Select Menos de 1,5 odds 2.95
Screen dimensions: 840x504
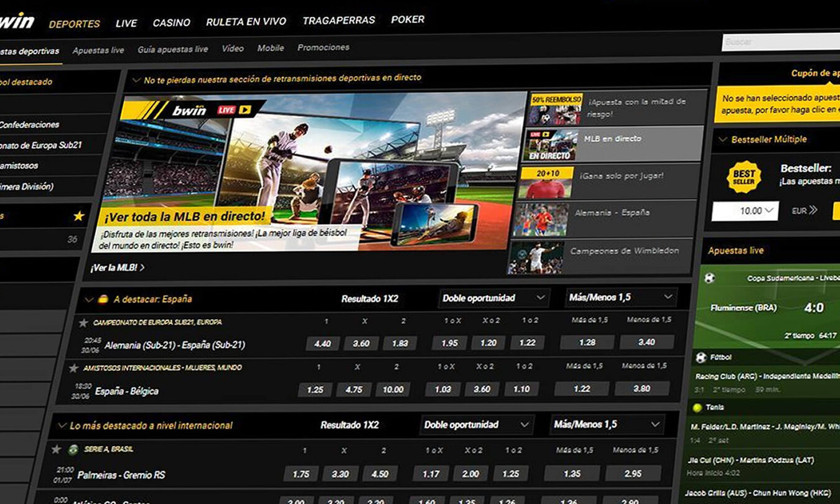(x=633, y=473)
